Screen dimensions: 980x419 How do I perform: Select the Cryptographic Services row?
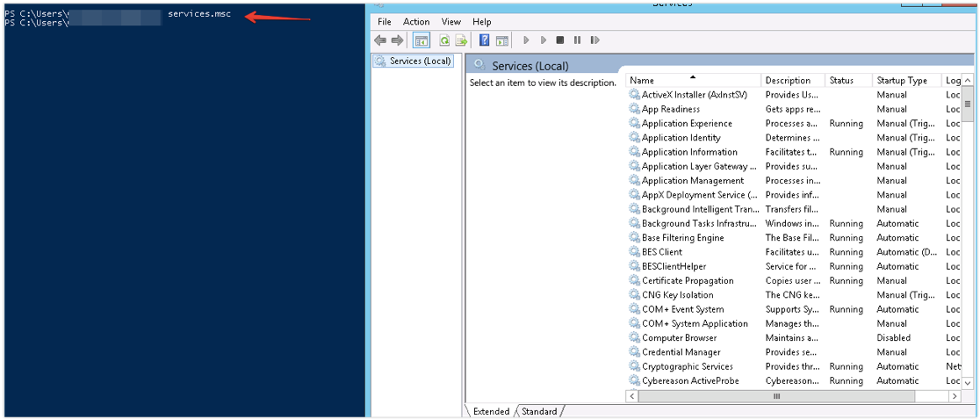[794, 366]
